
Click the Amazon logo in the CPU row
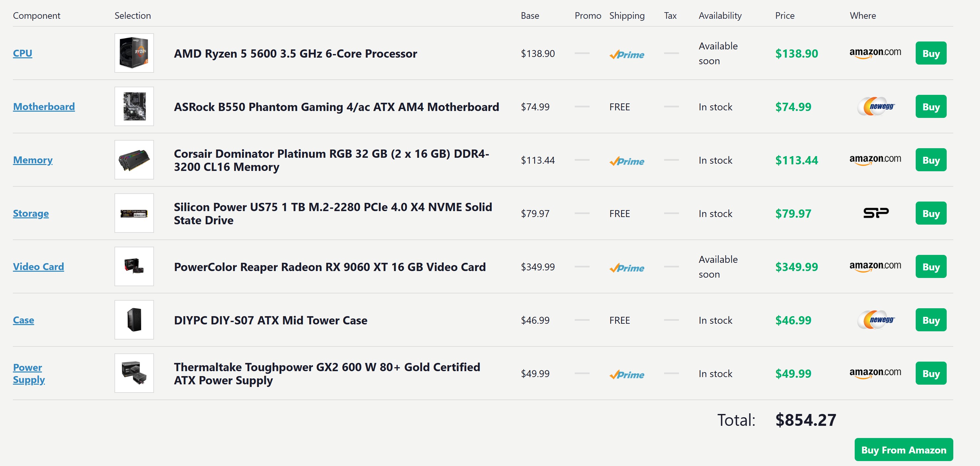(875, 53)
